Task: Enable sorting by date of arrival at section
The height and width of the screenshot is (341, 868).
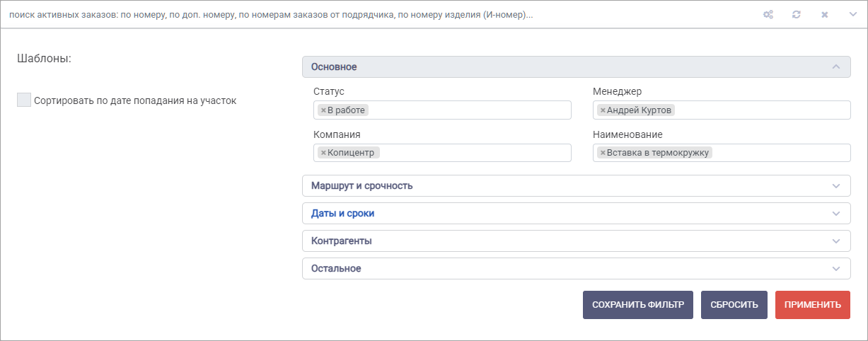Action: pos(24,100)
